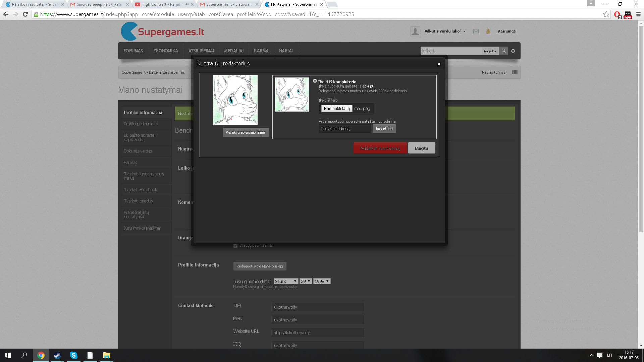Click the small wolf avatar thumbnail
The height and width of the screenshot is (362, 644).
[x=291, y=95]
